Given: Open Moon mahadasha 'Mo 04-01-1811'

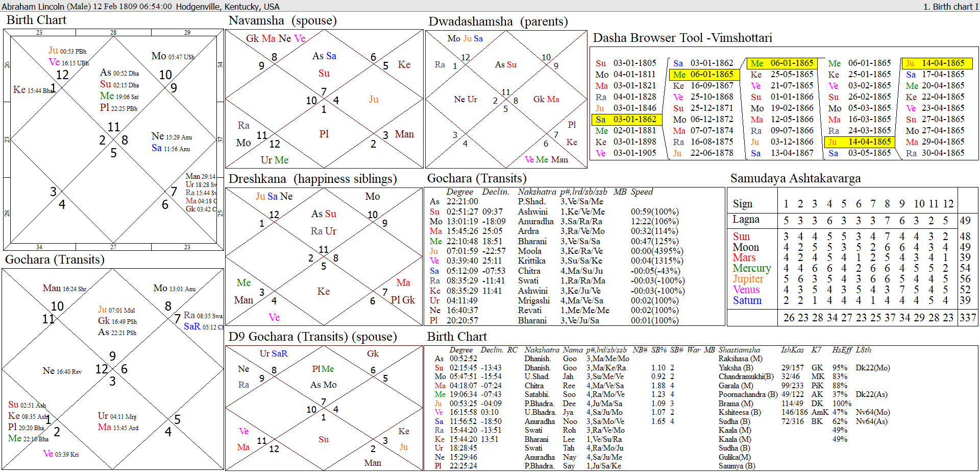Looking at the screenshot, I should click(x=626, y=75).
